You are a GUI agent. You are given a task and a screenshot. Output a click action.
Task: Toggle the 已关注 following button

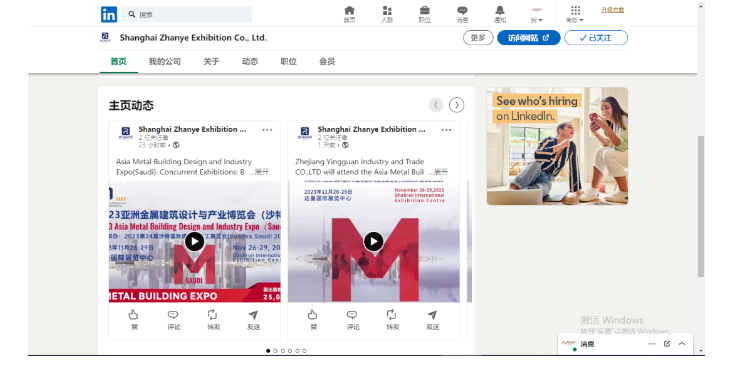point(596,38)
